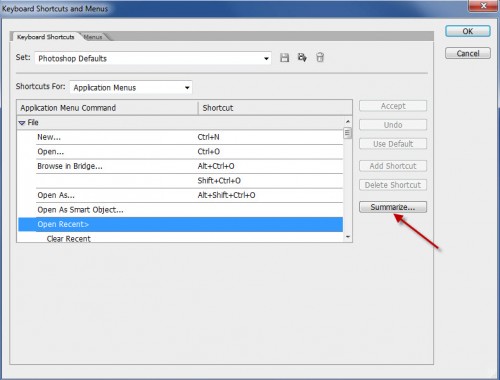Delete the current shortcut set trash icon
Screen dimensions: 500x380
320,57
